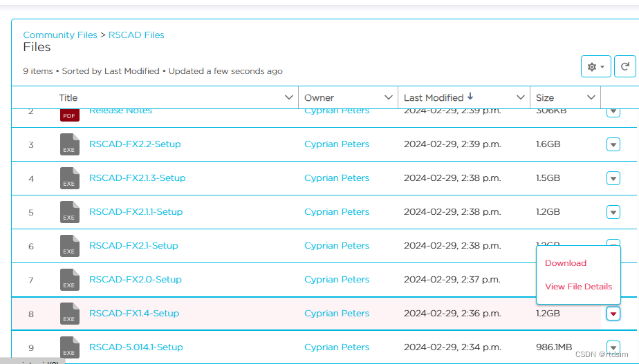Image resolution: width=639 pixels, height=364 pixels.
Task: Go to RSCAD Files breadcrumb
Action: click(136, 35)
